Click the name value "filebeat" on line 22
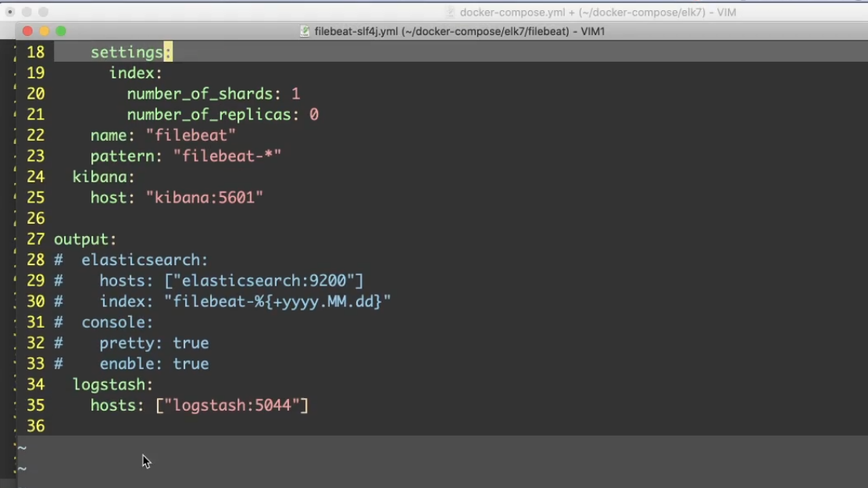868x488 pixels. 191,136
